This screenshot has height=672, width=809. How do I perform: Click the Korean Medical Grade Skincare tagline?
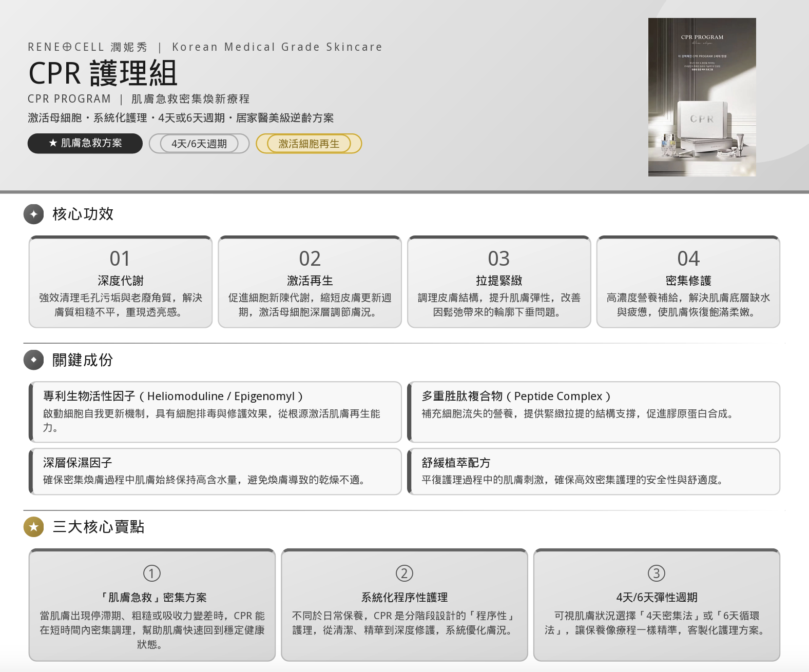[277, 47]
